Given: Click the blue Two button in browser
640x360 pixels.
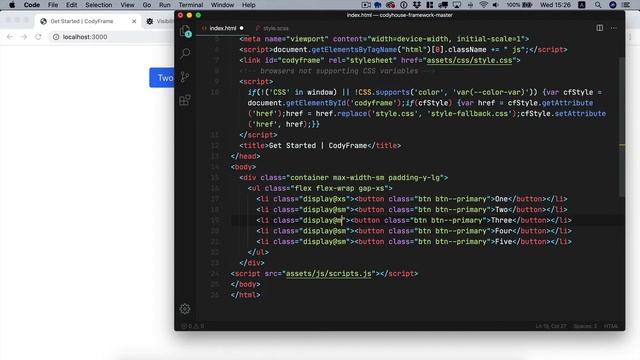Looking at the screenshot, I should click(162, 78).
